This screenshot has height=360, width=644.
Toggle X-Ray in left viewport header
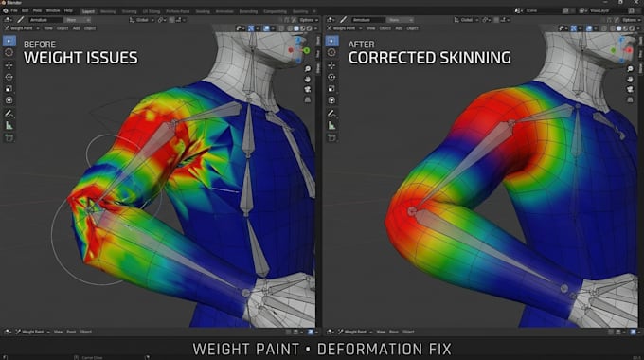point(282,28)
